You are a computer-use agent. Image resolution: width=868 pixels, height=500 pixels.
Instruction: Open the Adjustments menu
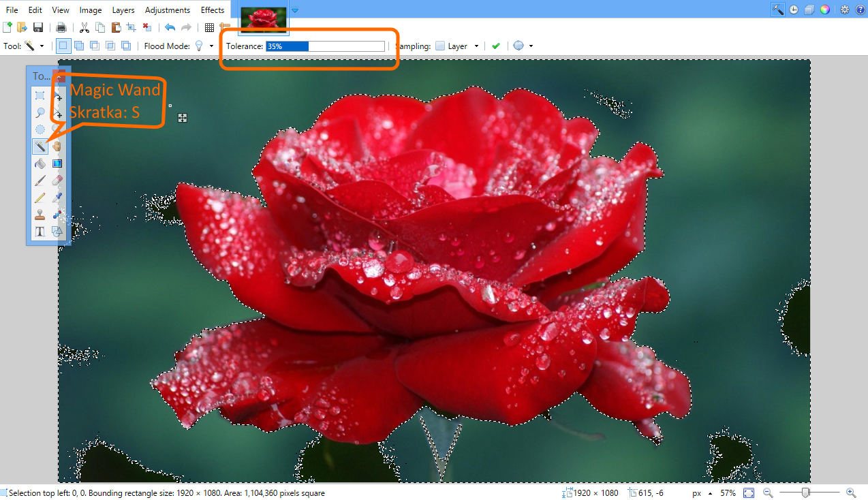pos(168,10)
